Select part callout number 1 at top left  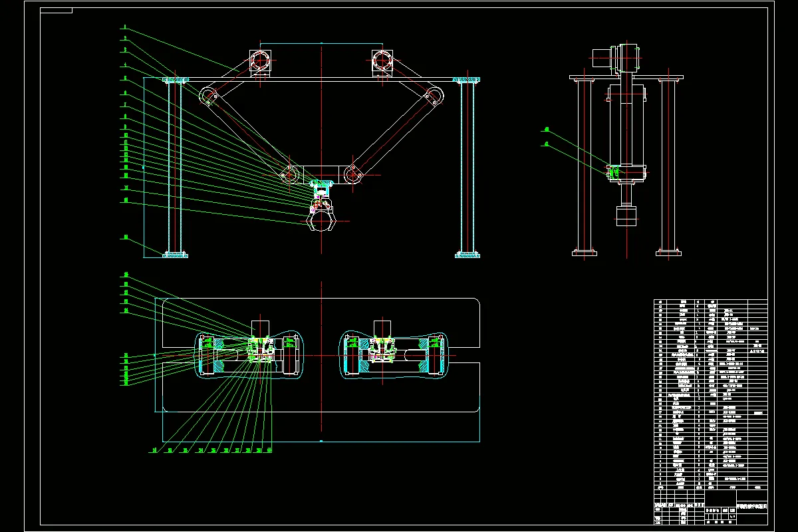click(x=124, y=27)
